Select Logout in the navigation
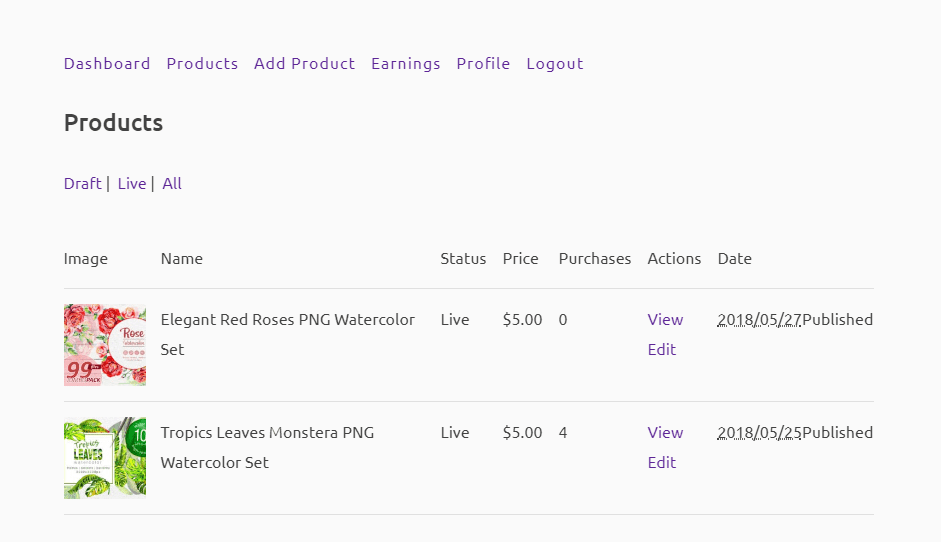 (555, 64)
